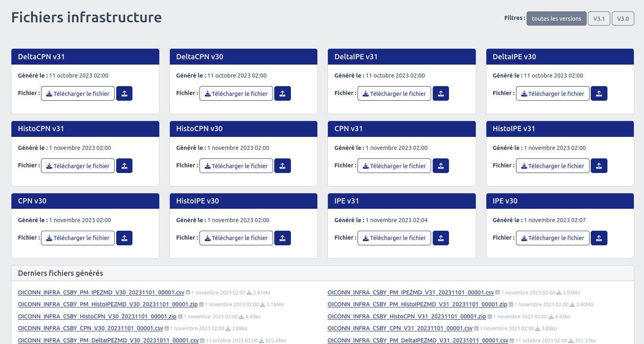Download the HistoCPN v31 file
Image resolution: width=644 pixels, height=344 pixels.
click(x=78, y=166)
